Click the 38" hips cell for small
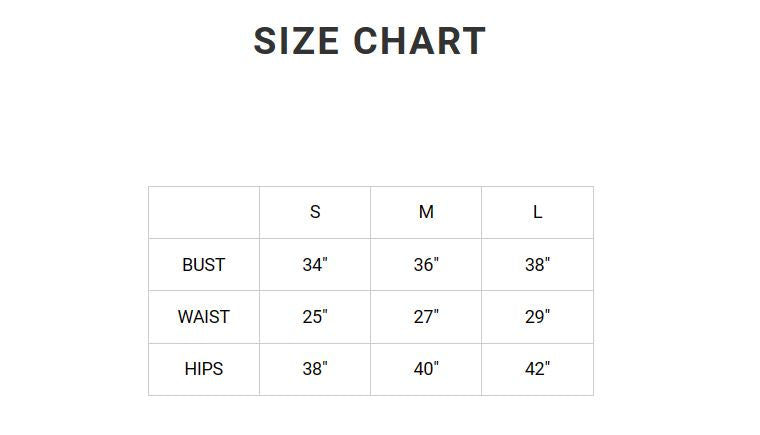 pyautogui.click(x=315, y=369)
